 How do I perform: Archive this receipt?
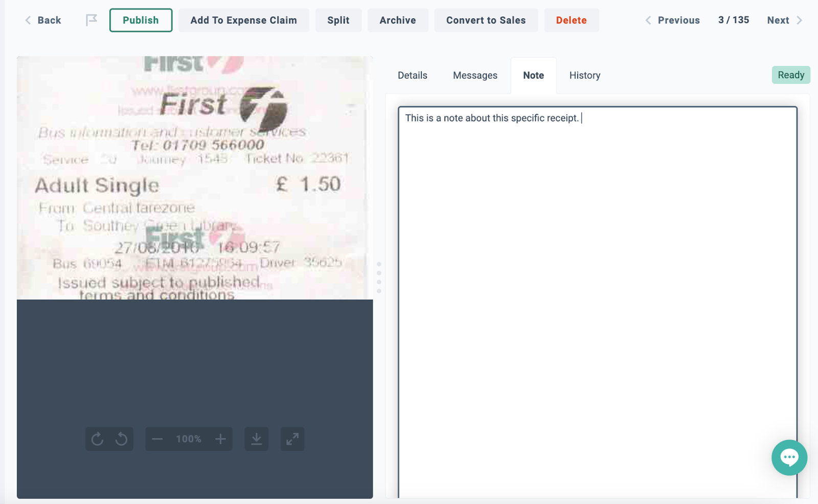point(398,20)
